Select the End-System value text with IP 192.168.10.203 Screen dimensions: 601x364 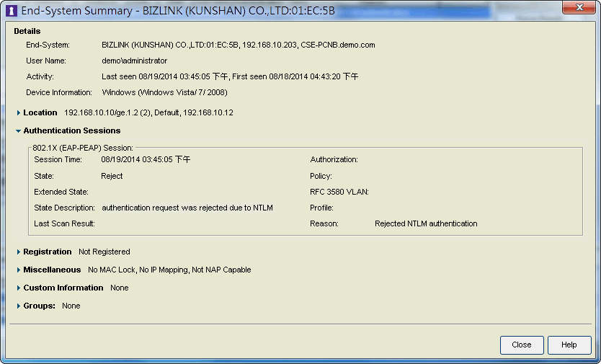click(x=238, y=45)
